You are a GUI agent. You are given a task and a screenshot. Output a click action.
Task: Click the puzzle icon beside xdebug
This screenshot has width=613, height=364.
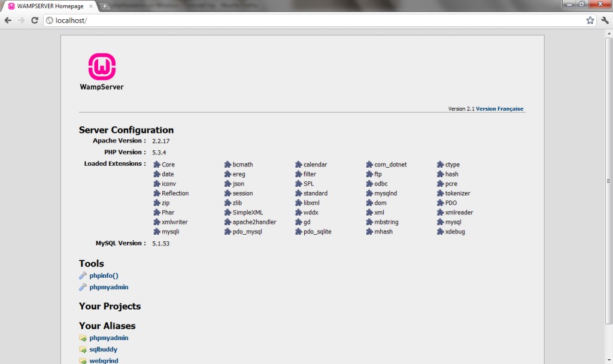[x=440, y=232]
